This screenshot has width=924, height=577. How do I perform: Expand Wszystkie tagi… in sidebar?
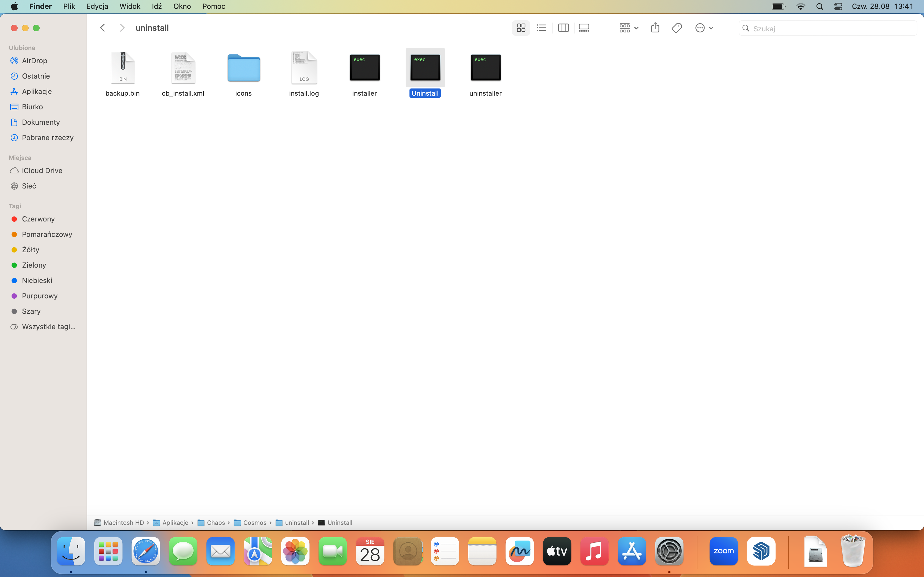point(48,327)
